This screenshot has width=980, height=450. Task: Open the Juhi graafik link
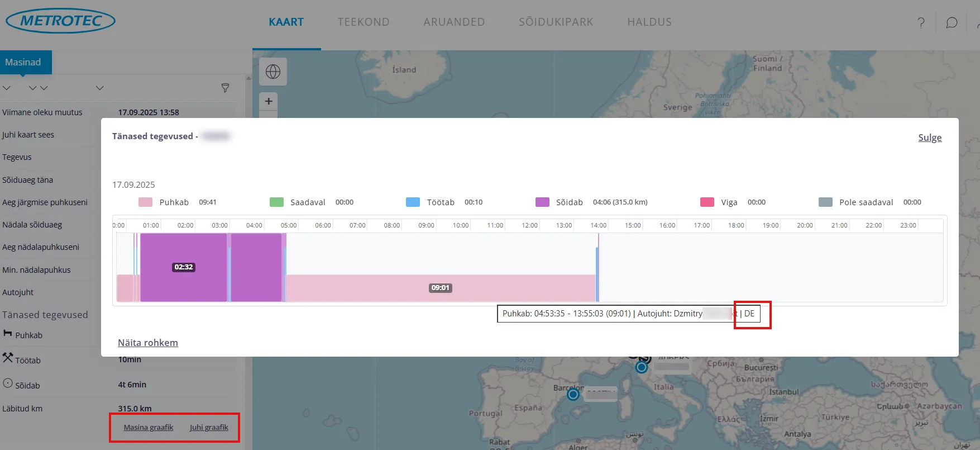point(209,428)
